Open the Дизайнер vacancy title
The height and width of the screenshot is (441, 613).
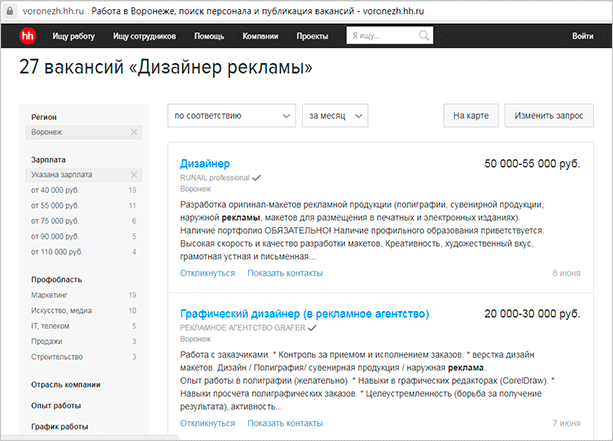[205, 163]
